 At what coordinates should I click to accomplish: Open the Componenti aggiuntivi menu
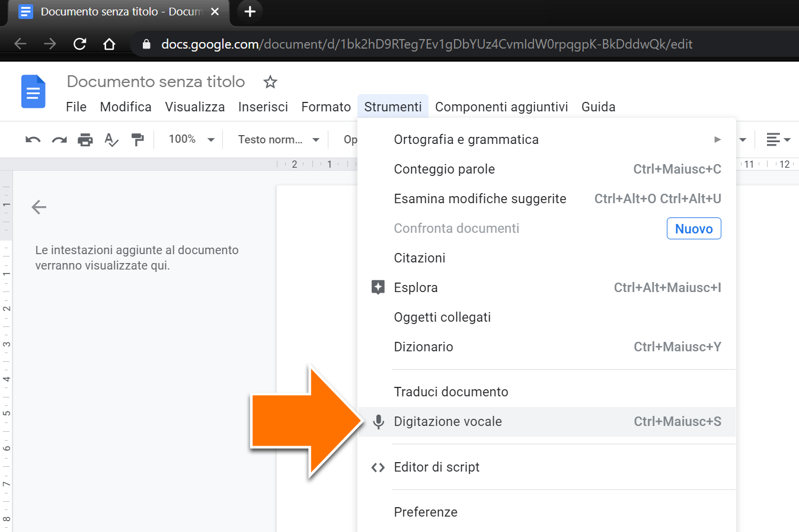(501, 107)
